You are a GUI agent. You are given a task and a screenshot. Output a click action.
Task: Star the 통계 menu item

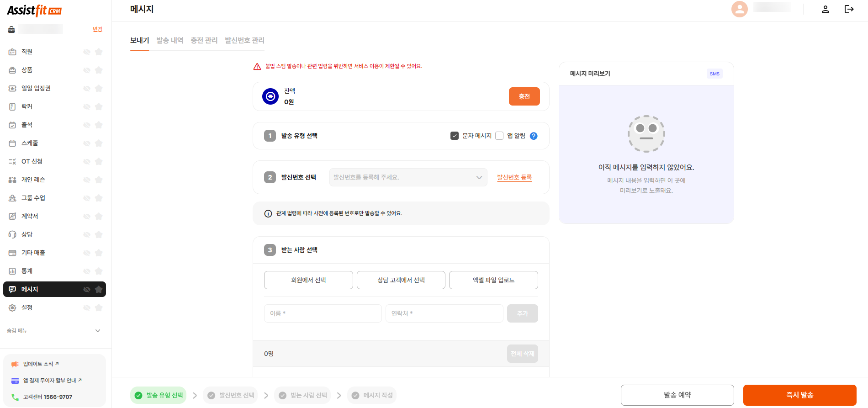click(99, 271)
